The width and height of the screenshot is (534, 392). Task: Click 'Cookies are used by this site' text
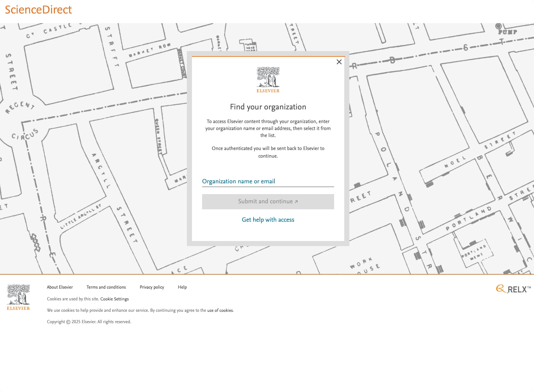coord(73,299)
